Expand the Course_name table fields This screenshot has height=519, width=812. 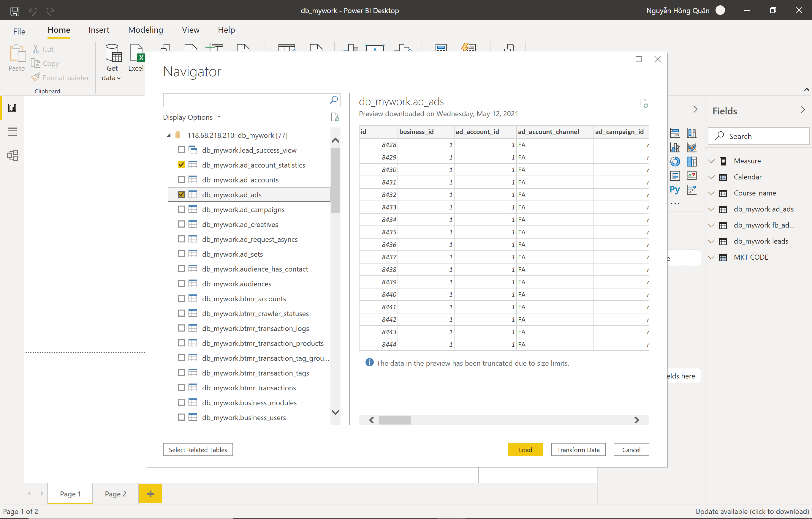point(712,193)
